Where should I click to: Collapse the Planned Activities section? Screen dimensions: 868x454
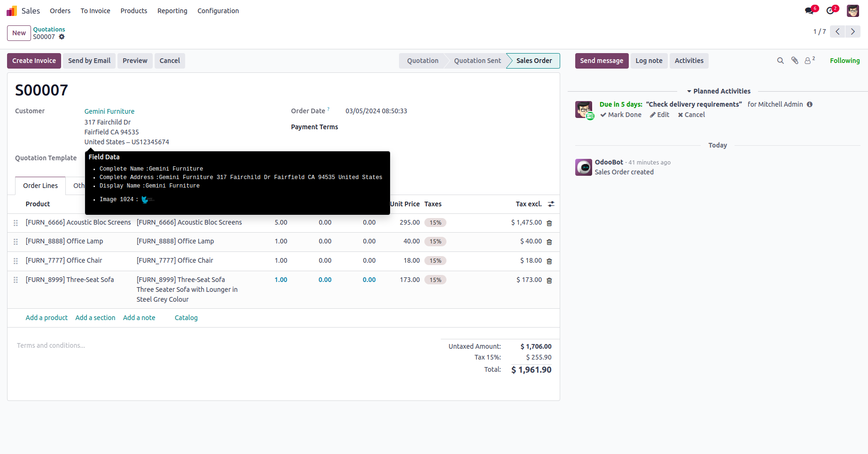click(719, 91)
